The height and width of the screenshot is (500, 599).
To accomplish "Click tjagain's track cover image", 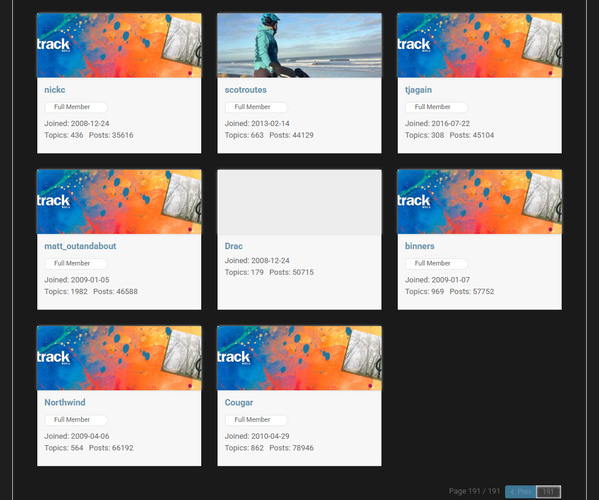I will click(480, 45).
